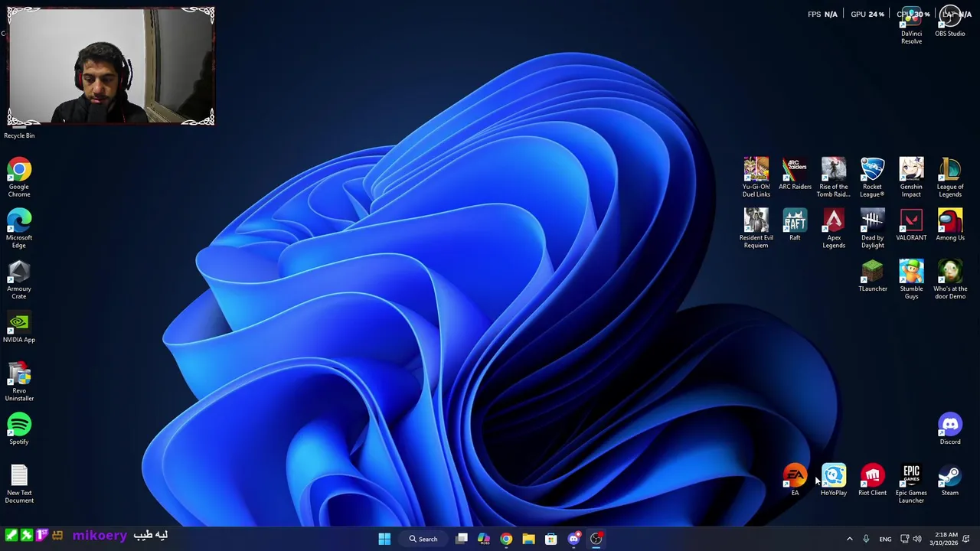
Task: Select the Dead by Daylight icon
Action: tap(872, 228)
